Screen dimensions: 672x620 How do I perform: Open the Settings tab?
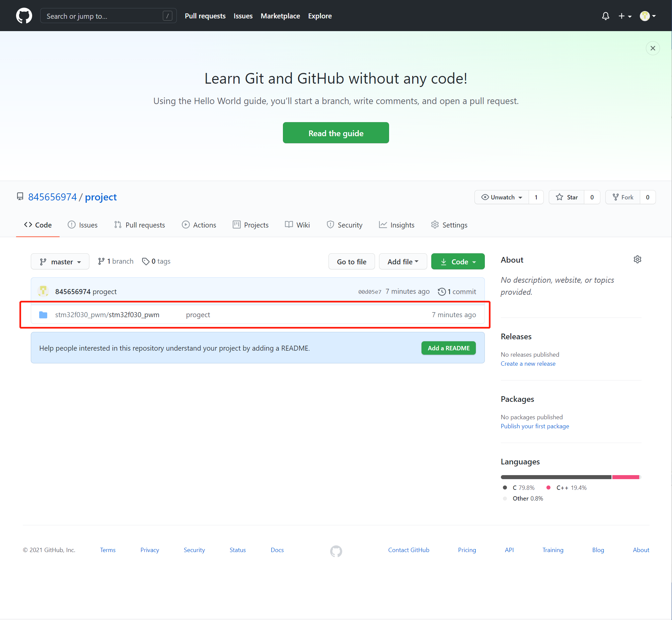point(449,225)
